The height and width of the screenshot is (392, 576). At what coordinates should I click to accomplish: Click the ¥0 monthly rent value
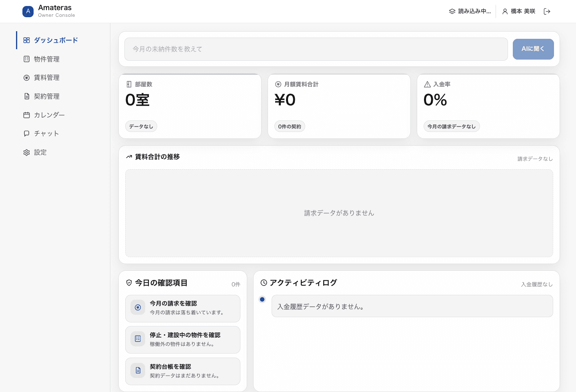click(285, 100)
